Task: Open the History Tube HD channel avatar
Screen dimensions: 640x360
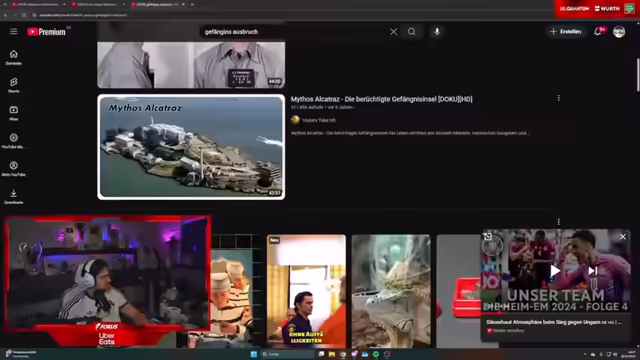Action: click(x=295, y=120)
